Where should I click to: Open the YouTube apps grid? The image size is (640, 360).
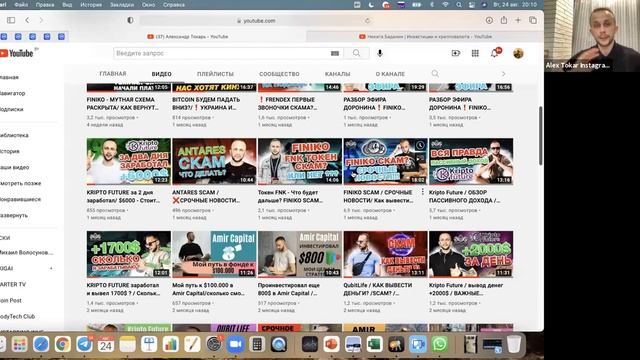click(475, 53)
